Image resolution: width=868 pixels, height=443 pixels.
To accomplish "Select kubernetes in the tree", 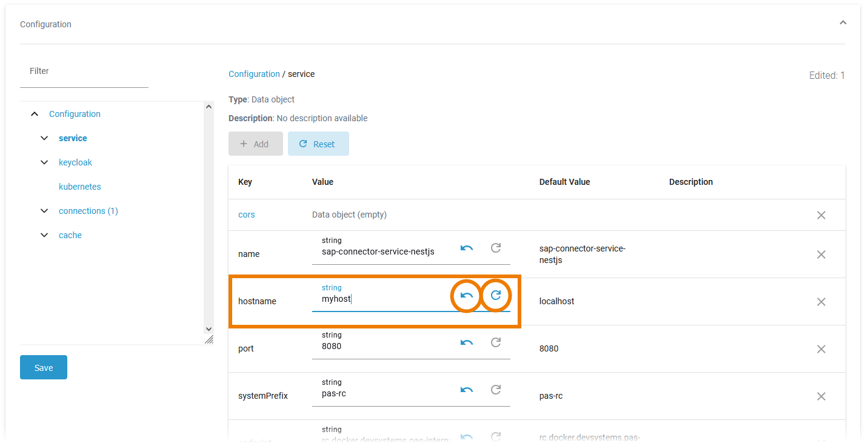I will [x=80, y=187].
